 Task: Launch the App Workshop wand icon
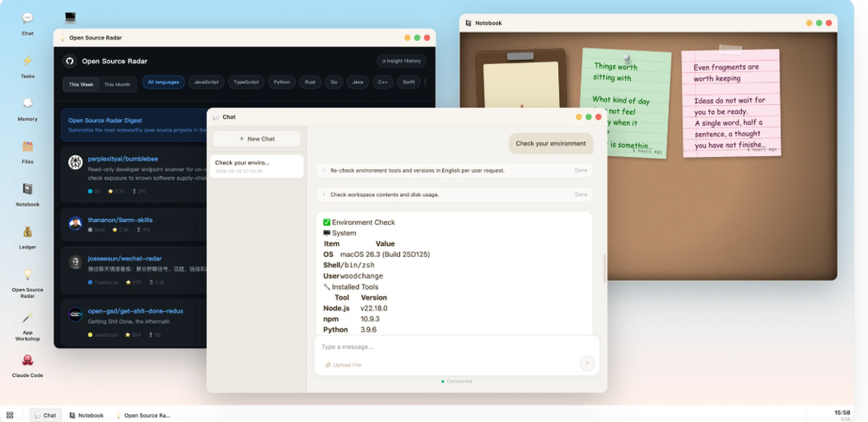pyautogui.click(x=27, y=318)
